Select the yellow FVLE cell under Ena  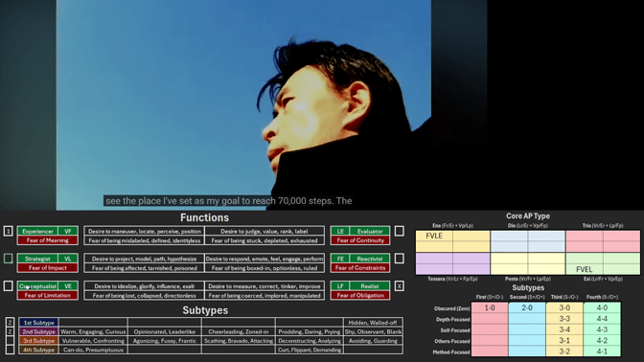434,236
